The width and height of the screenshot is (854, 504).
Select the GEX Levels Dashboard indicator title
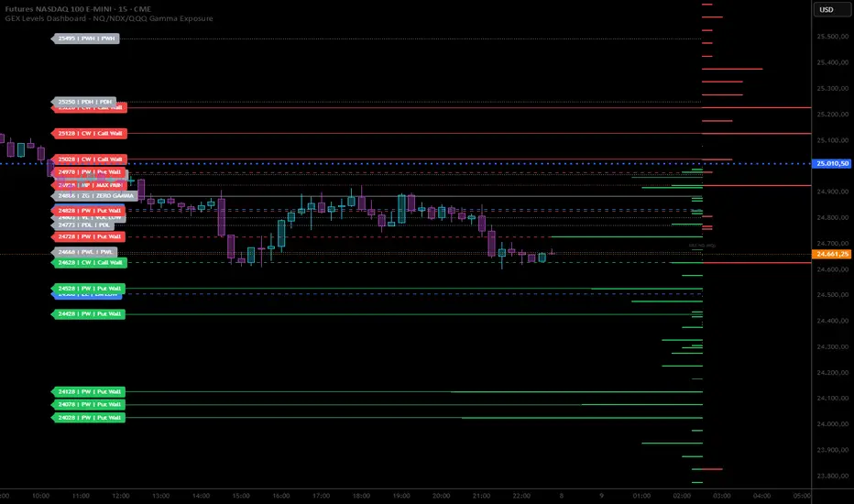(x=109, y=18)
